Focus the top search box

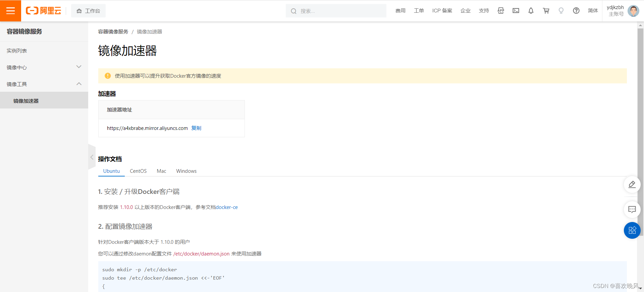[336, 11]
